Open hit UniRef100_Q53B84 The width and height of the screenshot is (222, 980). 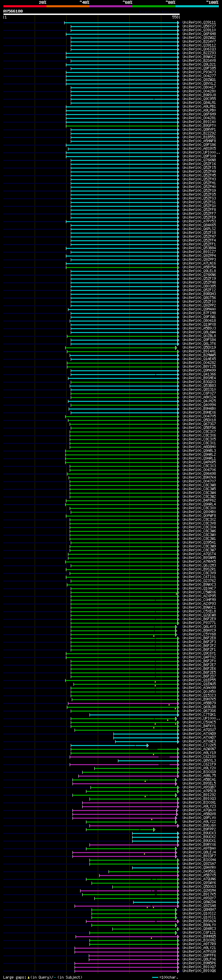coord(199,248)
